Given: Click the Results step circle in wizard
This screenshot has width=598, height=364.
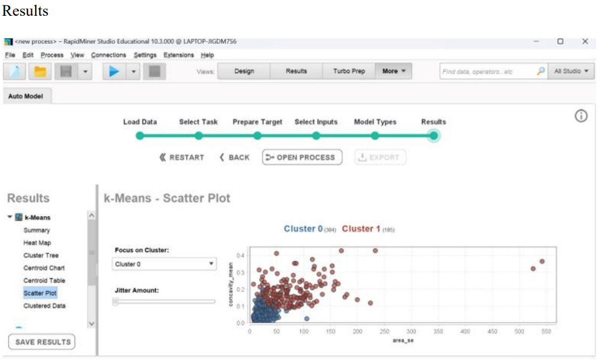Looking at the screenshot, I should pos(433,136).
